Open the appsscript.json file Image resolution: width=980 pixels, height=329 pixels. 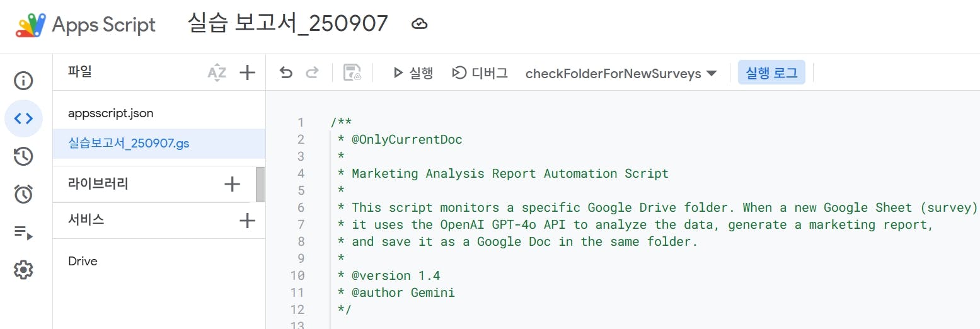coord(111,113)
